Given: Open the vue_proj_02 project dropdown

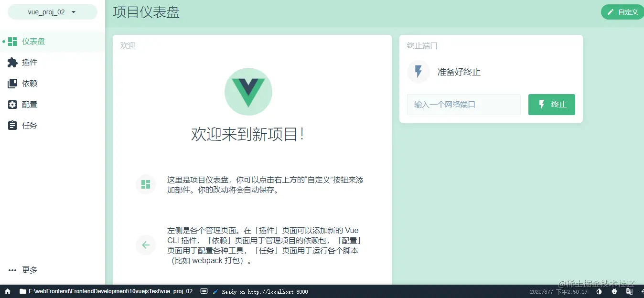Looking at the screenshot, I should [52, 12].
